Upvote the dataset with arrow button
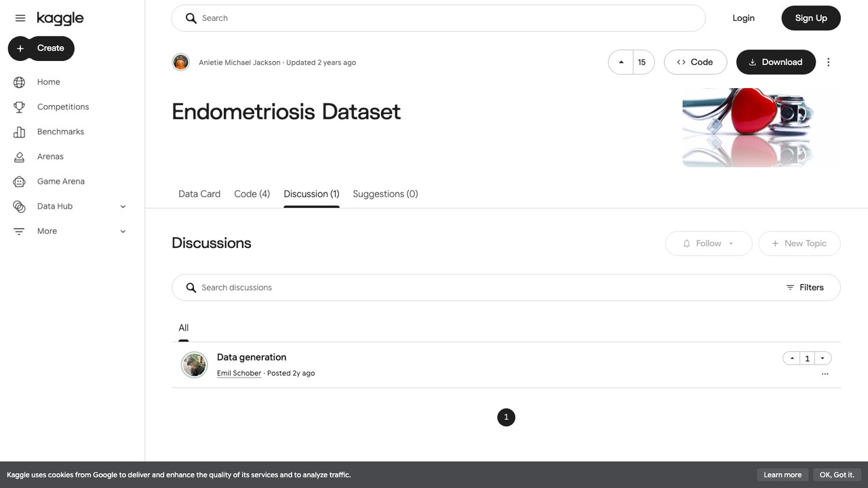Screen dimensions: 868x488 [620, 62]
